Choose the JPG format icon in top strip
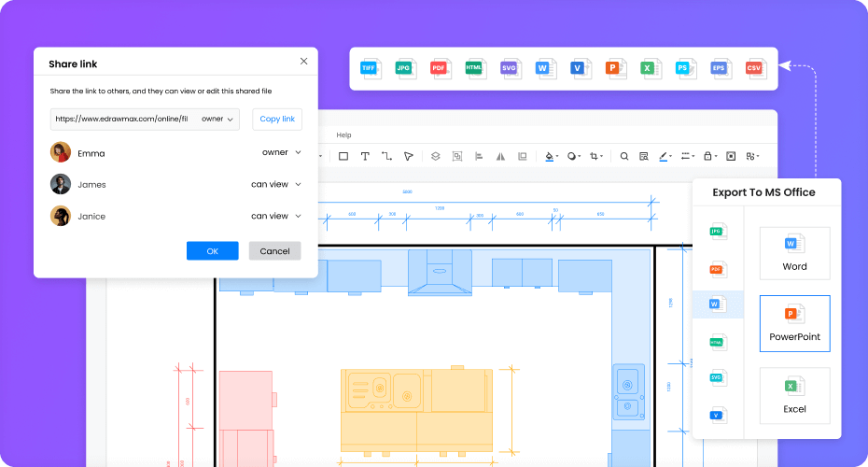868x467 pixels. pyautogui.click(x=405, y=68)
